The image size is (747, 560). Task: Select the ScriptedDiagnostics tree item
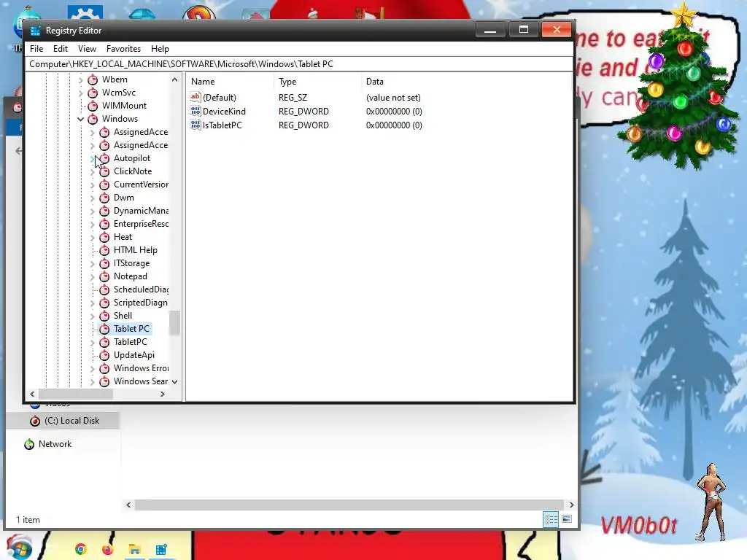(141, 303)
